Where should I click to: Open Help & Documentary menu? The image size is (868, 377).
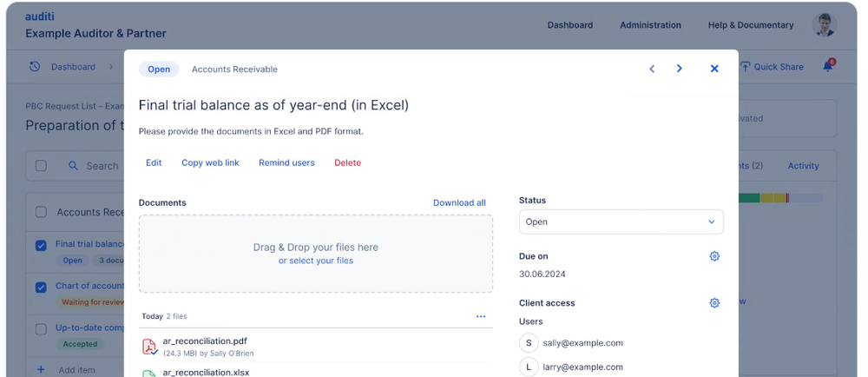click(x=751, y=25)
